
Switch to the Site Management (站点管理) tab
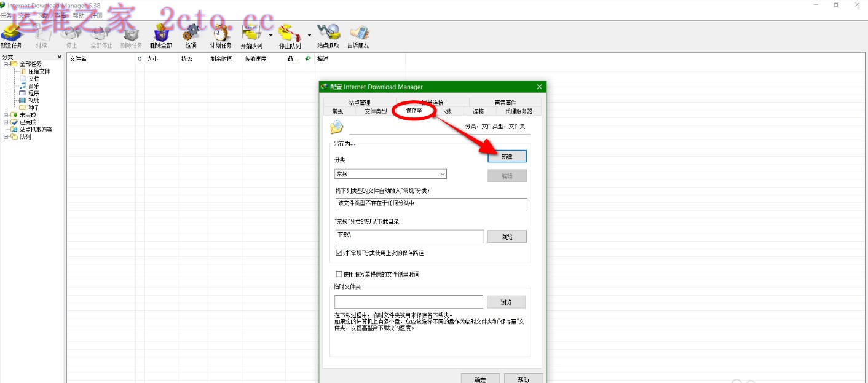coord(359,103)
